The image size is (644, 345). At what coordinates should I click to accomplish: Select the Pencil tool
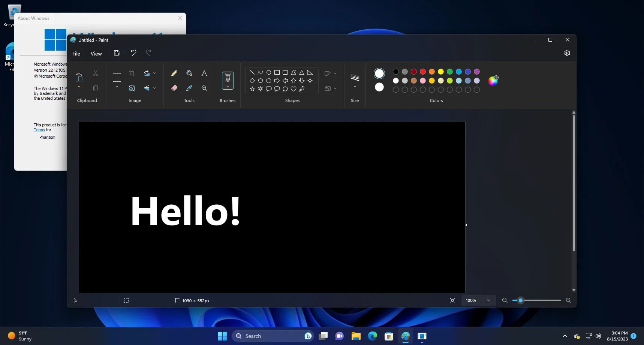[x=174, y=73]
